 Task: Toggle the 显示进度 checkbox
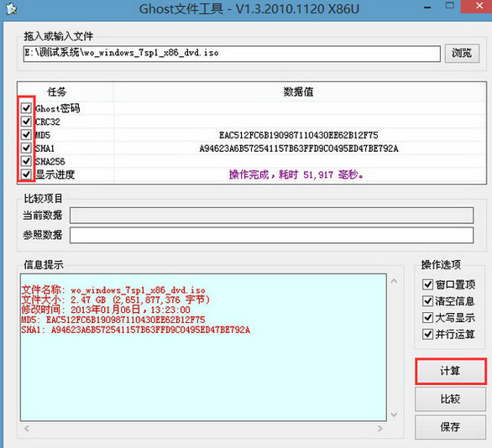tap(26, 175)
